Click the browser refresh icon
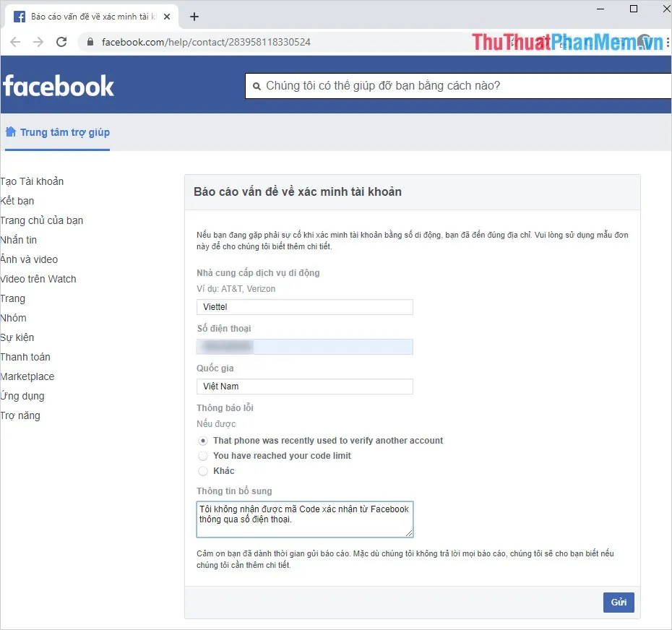672x630 pixels. click(x=61, y=42)
